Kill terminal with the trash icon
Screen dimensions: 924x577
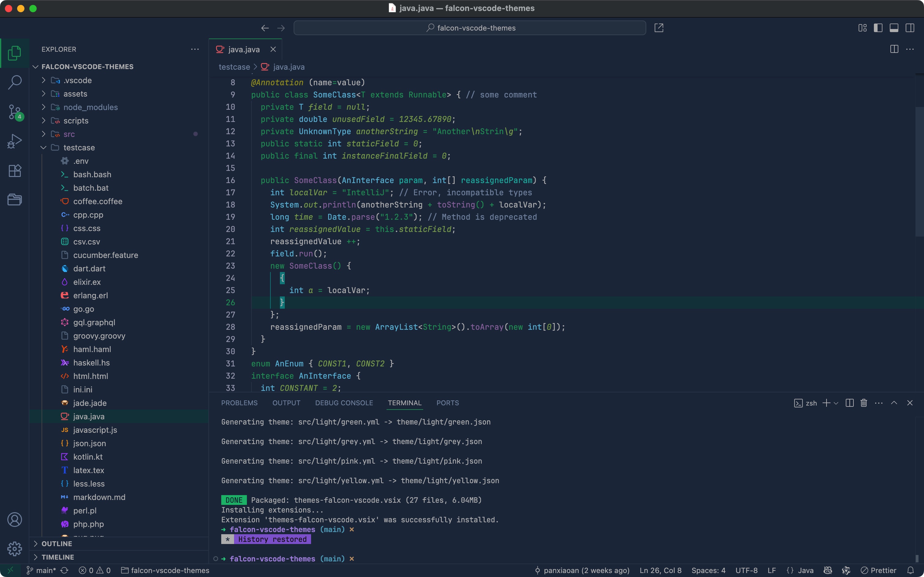click(864, 403)
